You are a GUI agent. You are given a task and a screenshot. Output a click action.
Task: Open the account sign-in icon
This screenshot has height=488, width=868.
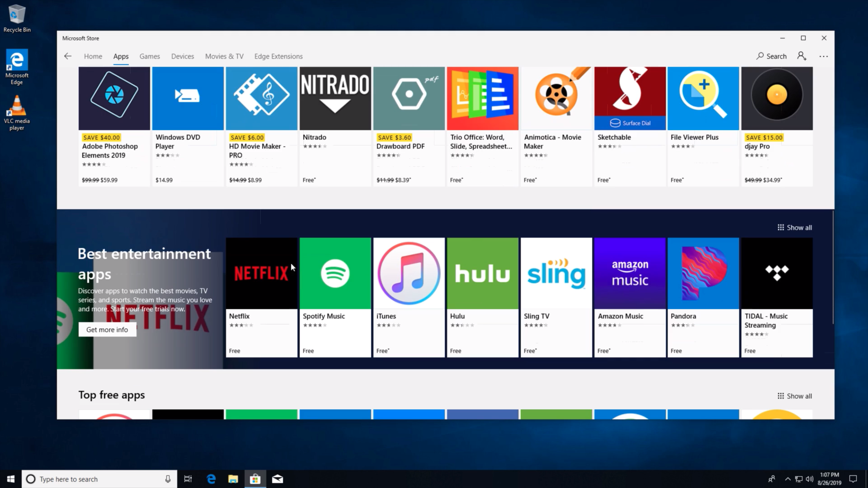pos(802,56)
